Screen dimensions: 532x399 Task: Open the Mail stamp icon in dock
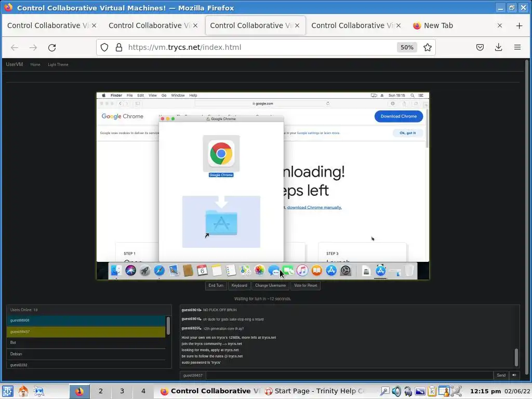[x=174, y=270]
